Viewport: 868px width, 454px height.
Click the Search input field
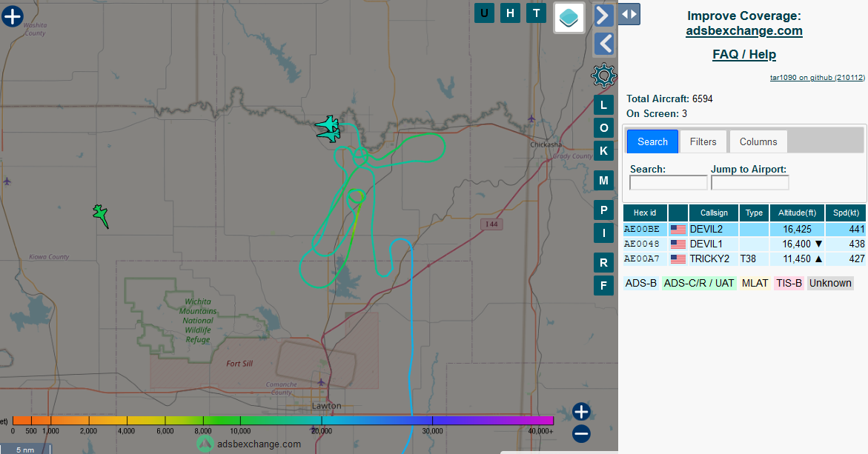click(x=668, y=182)
